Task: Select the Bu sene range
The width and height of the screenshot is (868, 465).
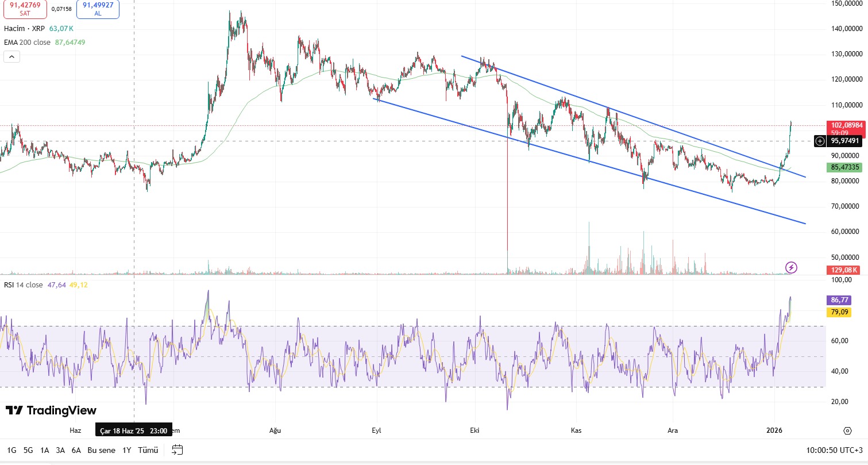Action: (101, 450)
